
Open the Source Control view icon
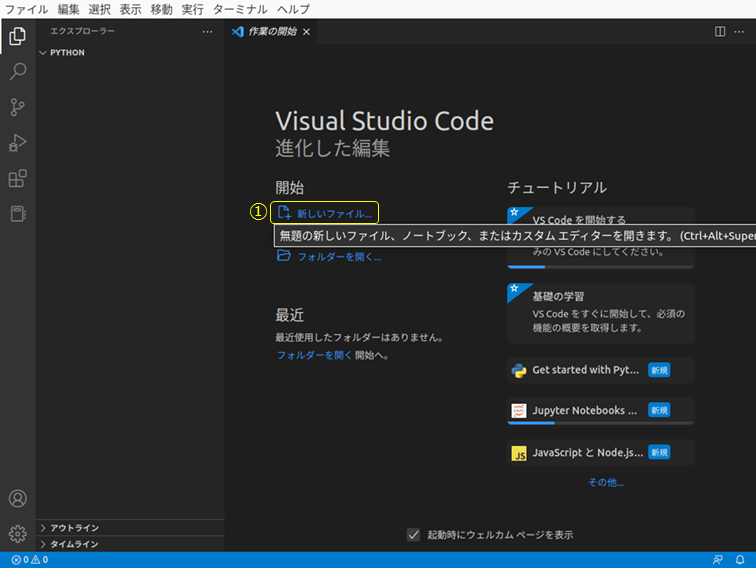tap(17, 107)
